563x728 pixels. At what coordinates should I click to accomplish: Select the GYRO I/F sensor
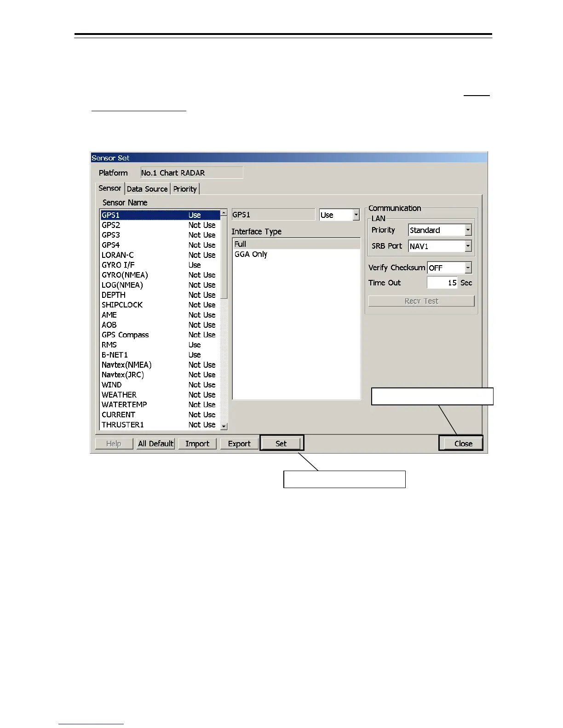tap(160, 265)
